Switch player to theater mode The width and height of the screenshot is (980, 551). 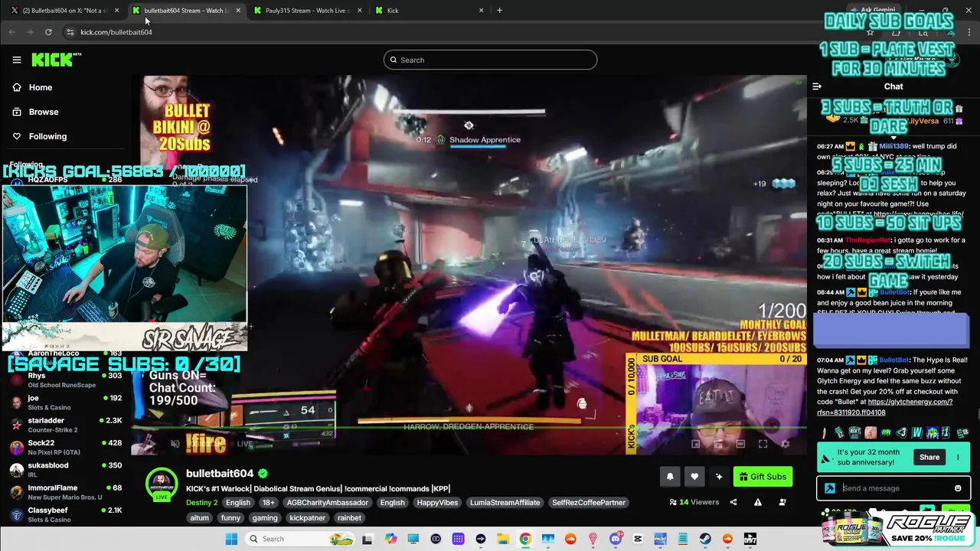[x=740, y=443]
